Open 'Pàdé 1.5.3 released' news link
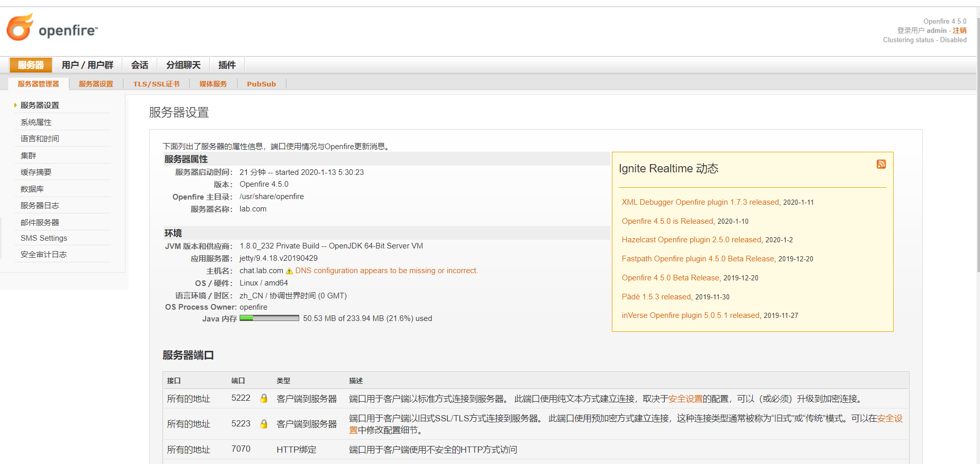 point(656,297)
